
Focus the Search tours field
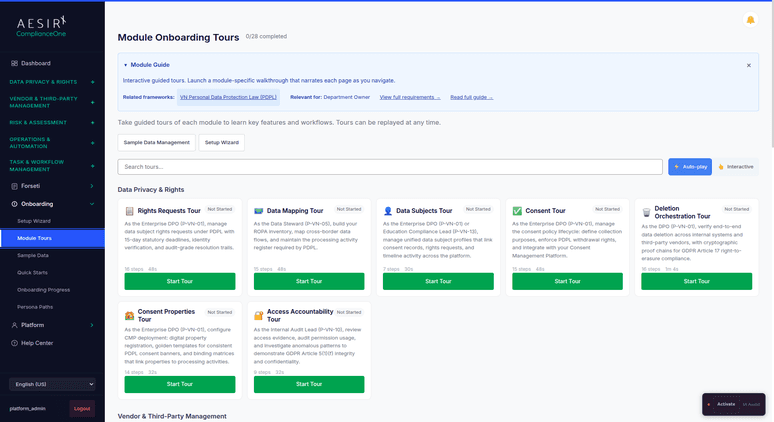tap(390, 167)
